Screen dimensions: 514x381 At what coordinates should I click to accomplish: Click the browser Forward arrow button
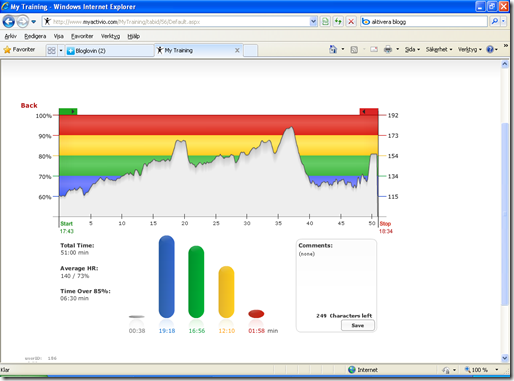[22, 22]
